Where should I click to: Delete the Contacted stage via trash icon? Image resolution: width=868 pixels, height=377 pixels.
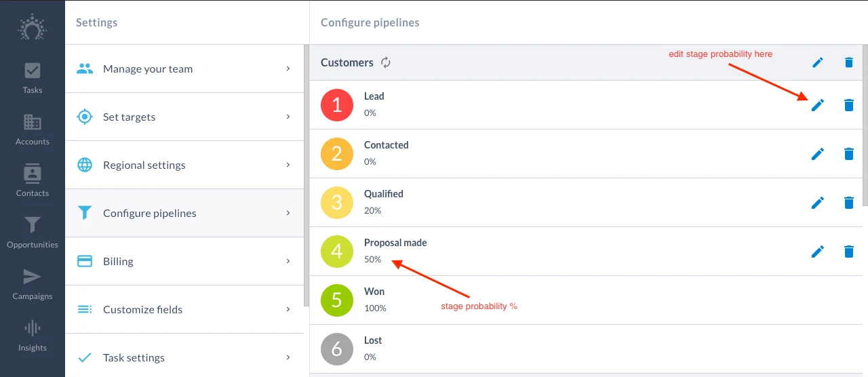(848, 154)
